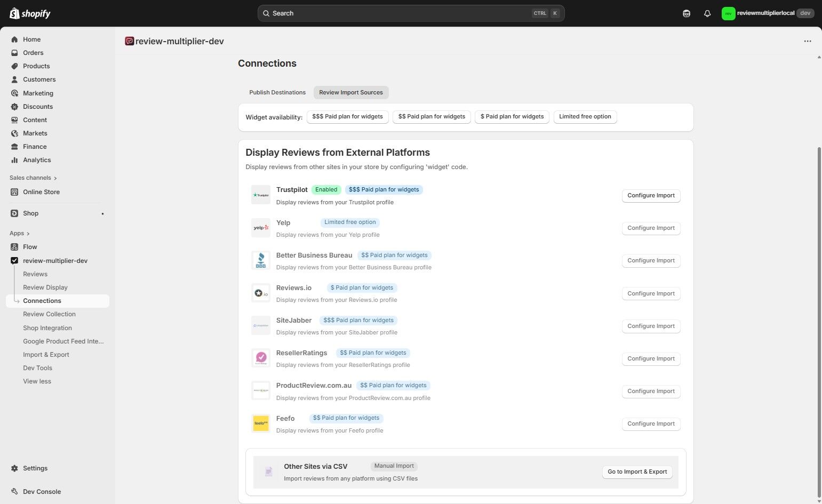Click the page vertical scrollbar
The height and width of the screenshot is (504, 822).
(x=819, y=323)
